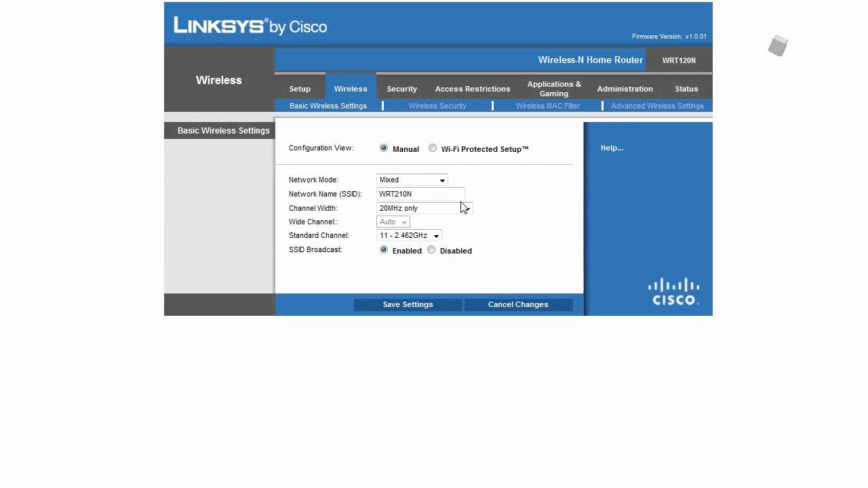
Task: Open the Security tab
Action: point(402,89)
